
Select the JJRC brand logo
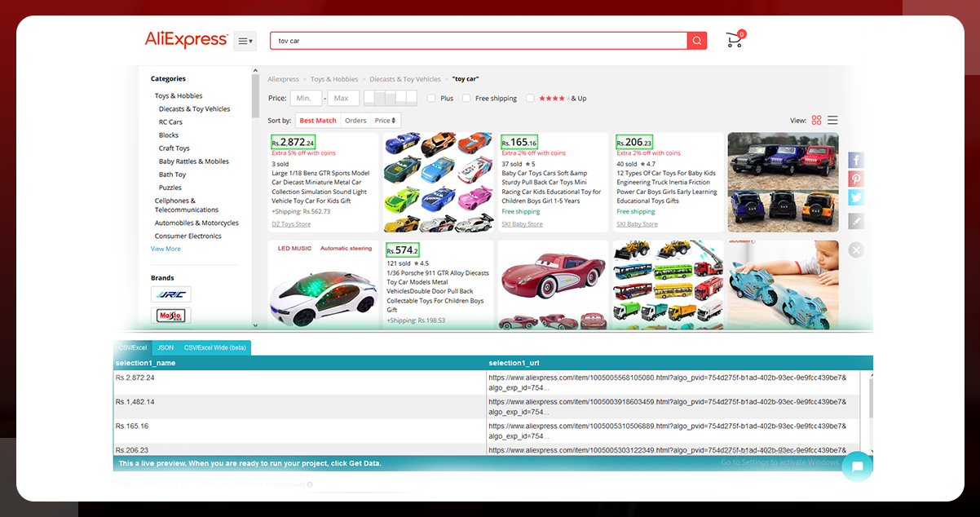[171, 294]
